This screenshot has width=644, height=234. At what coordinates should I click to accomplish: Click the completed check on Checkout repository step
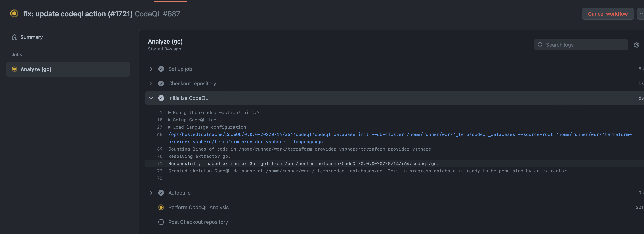pyautogui.click(x=161, y=83)
